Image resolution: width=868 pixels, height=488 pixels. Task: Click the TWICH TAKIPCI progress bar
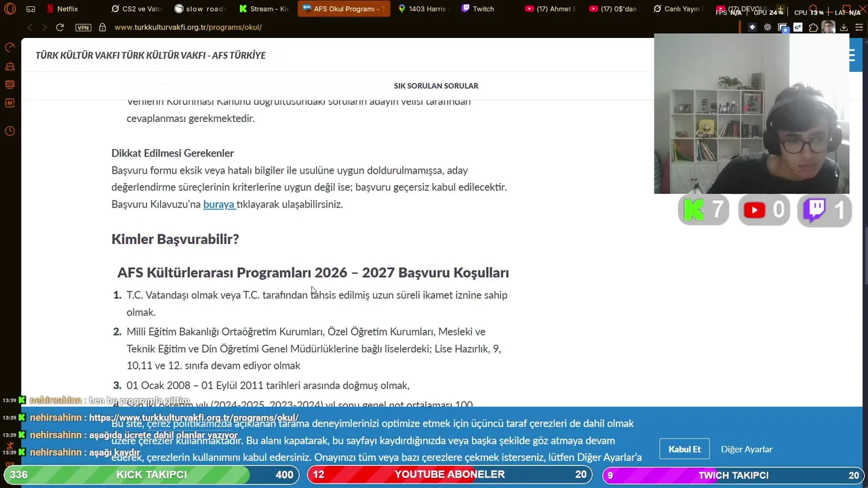click(734, 475)
